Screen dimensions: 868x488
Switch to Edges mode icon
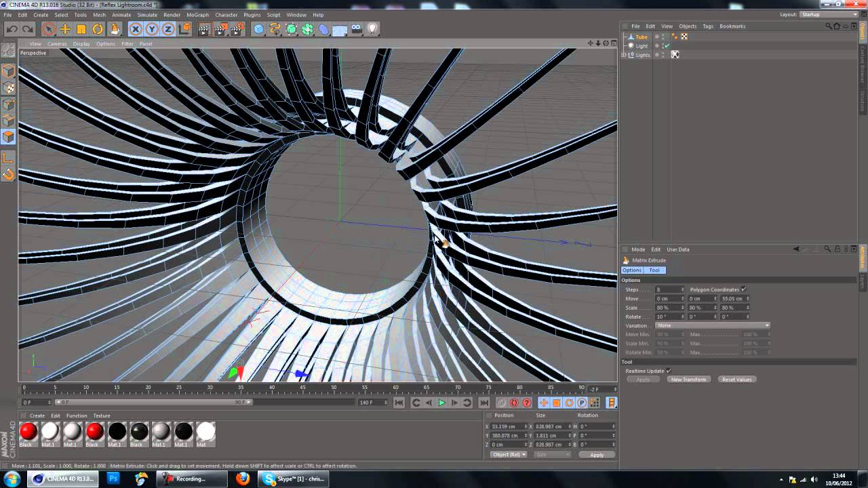(9, 121)
